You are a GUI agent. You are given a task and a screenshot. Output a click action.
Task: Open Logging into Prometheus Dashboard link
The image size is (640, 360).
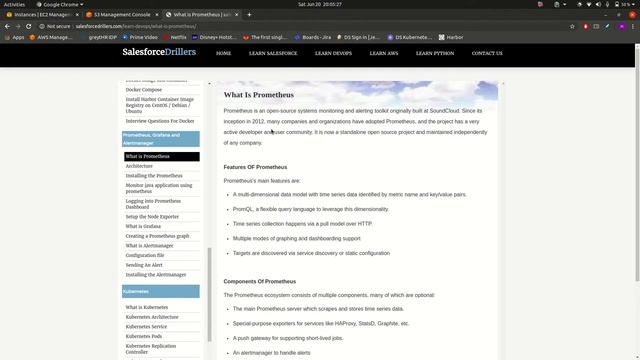[x=153, y=204]
